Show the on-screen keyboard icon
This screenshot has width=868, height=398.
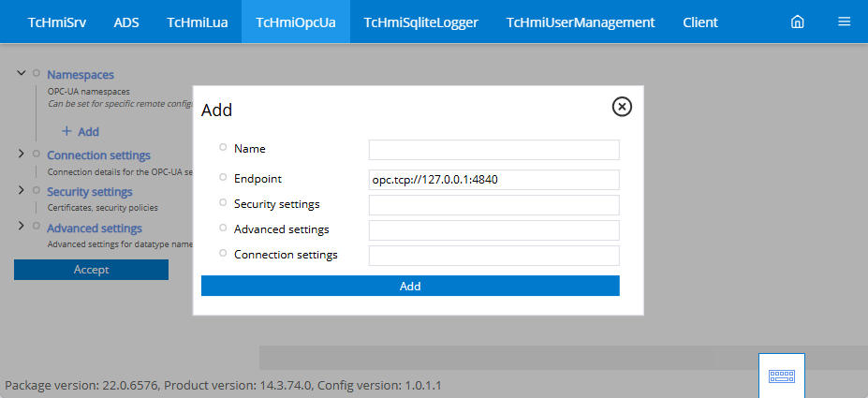coord(782,376)
